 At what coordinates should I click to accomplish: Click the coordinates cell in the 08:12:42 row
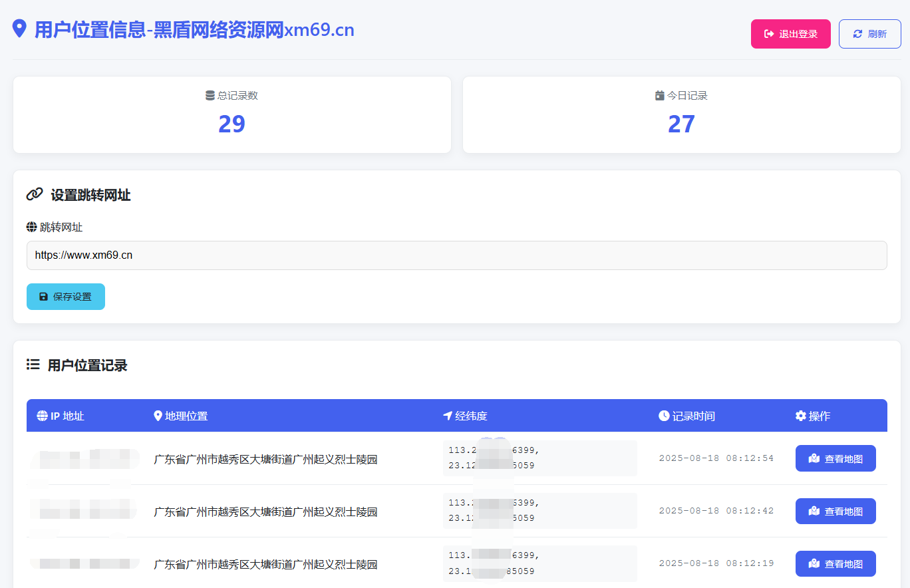pos(540,511)
